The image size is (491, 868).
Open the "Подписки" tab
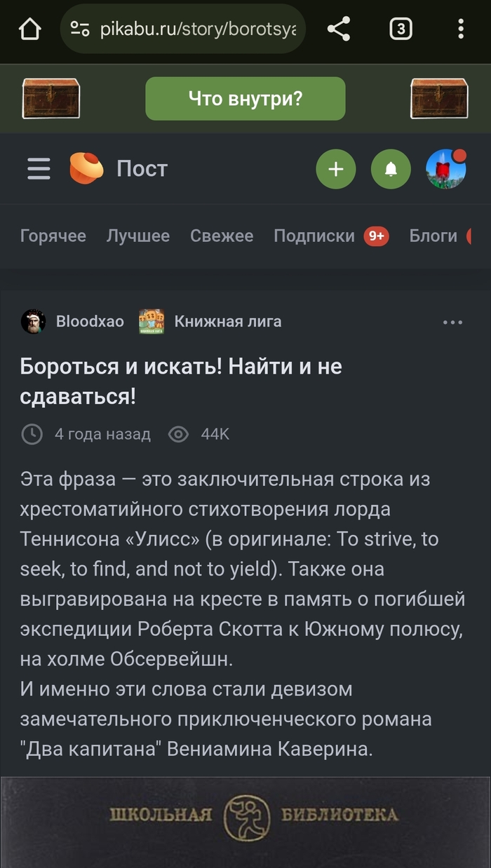click(x=314, y=236)
